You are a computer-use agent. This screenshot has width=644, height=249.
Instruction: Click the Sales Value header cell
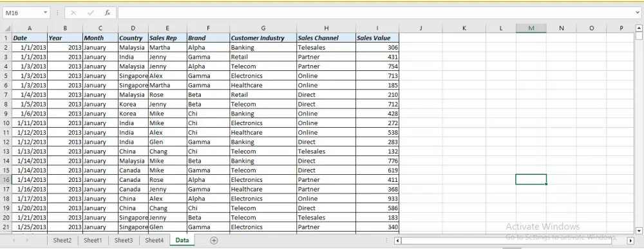click(377, 38)
